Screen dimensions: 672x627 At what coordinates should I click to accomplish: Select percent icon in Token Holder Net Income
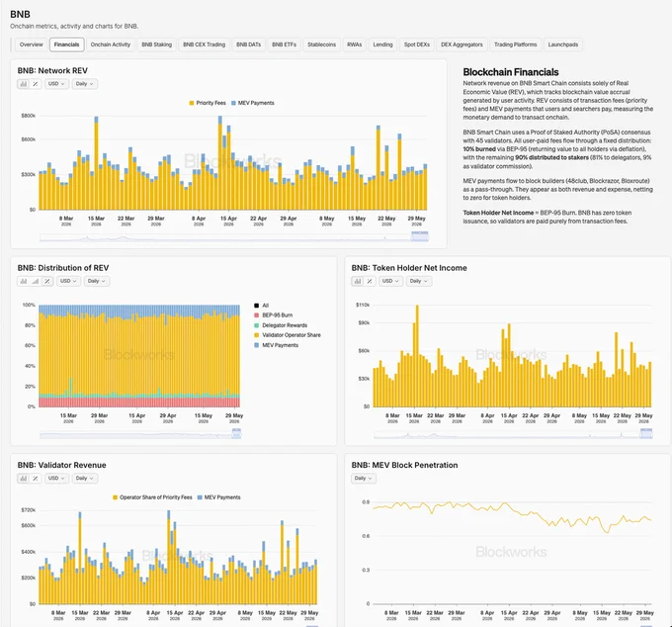tap(370, 281)
